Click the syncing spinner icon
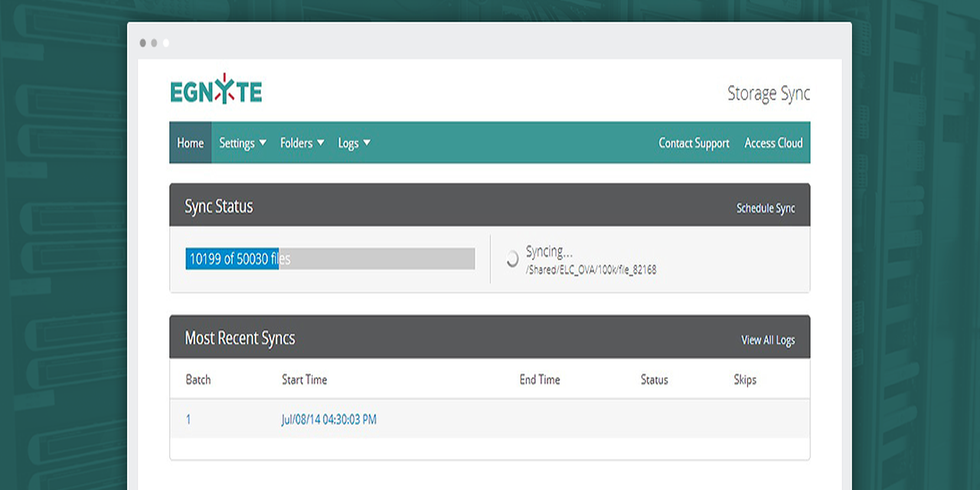Image resolution: width=980 pixels, height=490 pixels. 512,260
